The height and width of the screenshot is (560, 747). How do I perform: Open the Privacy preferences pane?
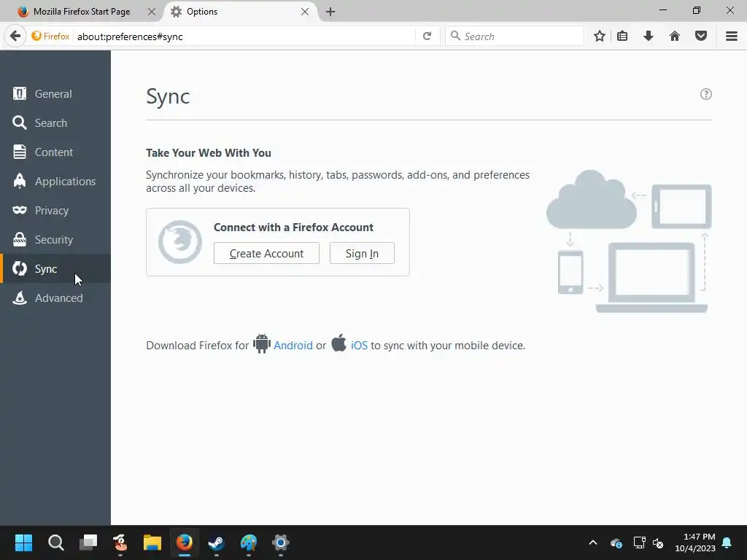tap(55, 211)
